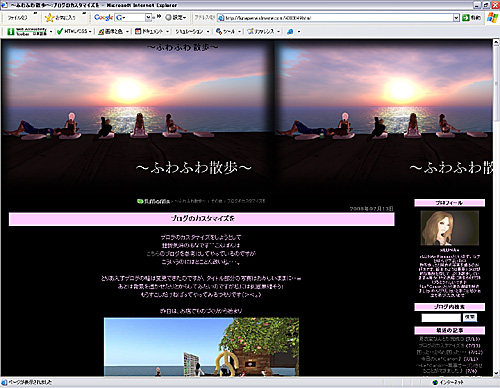Click the green Web Accessibility Toolbar icon
The image size is (500, 388).
click(x=11, y=32)
